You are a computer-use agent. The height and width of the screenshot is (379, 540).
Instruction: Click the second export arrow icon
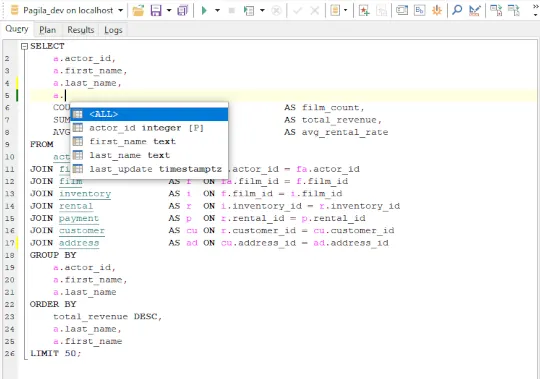(x=513, y=11)
